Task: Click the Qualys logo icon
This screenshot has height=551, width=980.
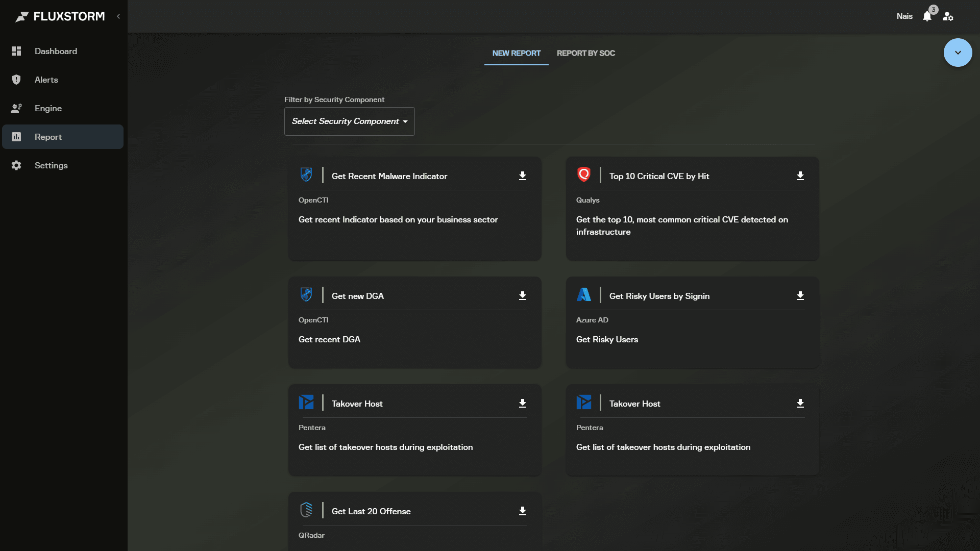Action: click(583, 174)
